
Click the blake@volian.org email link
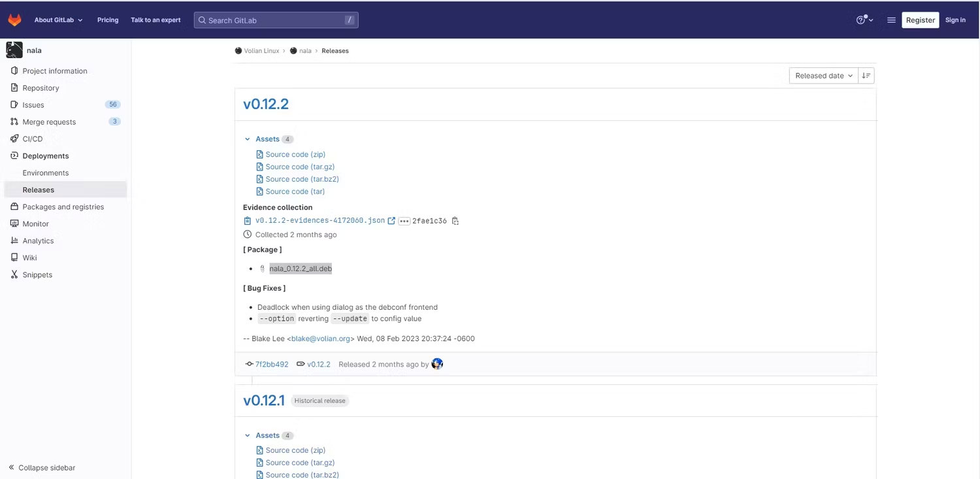[320, 339]
